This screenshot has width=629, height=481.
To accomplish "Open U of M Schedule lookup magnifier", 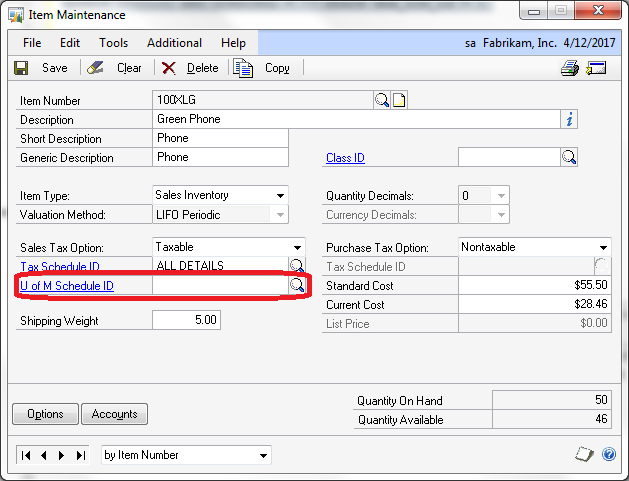I will tap(297, 285).
